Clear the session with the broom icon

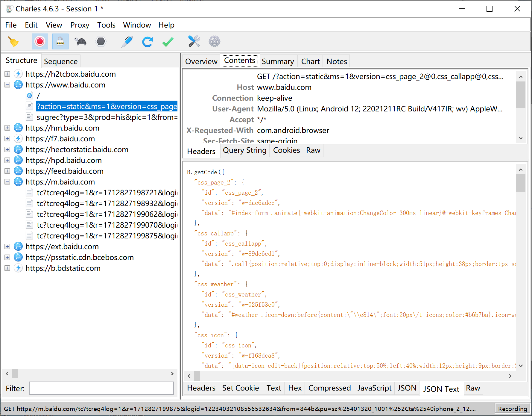(x=13, y=42)
